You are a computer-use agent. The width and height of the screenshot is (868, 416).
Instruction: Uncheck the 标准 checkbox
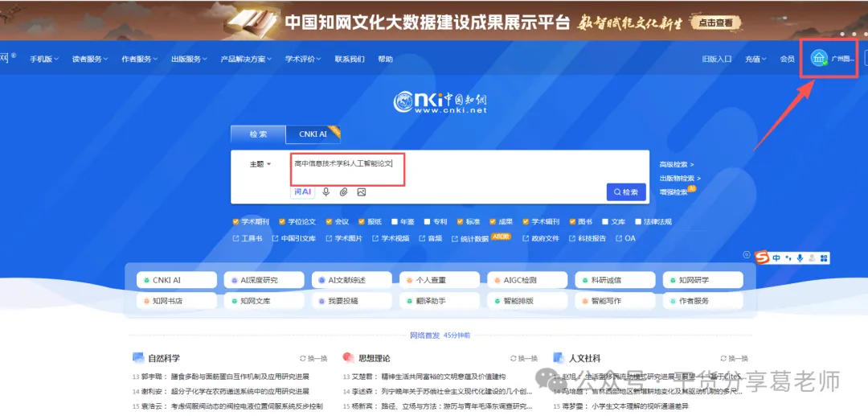pyautogui.click(x=460, y=221)
